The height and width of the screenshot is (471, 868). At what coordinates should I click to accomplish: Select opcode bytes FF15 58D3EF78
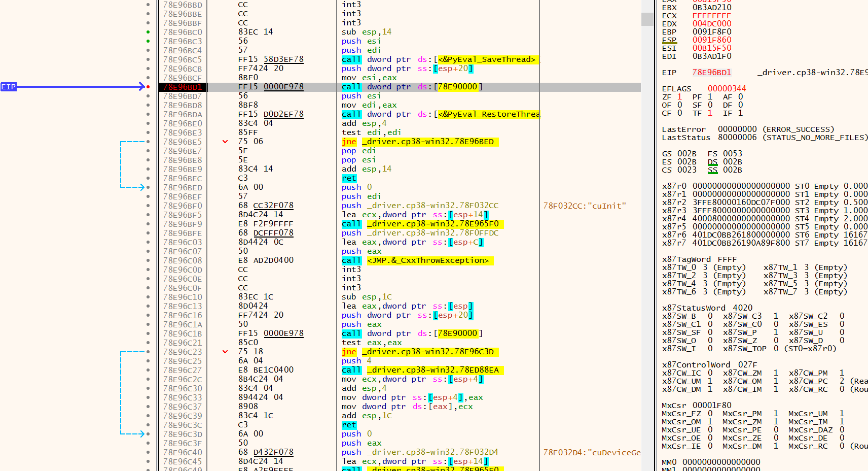pos(271,59)
